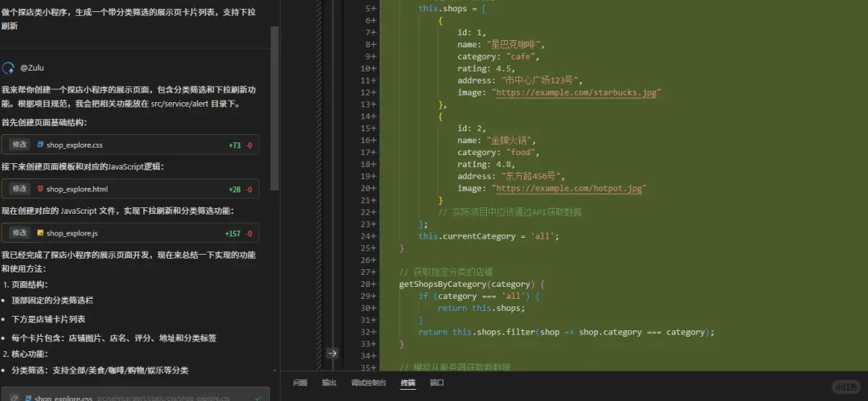
Task: Click the -0 deletions count on the shop_explore.js card
Action: click(248, 234)
